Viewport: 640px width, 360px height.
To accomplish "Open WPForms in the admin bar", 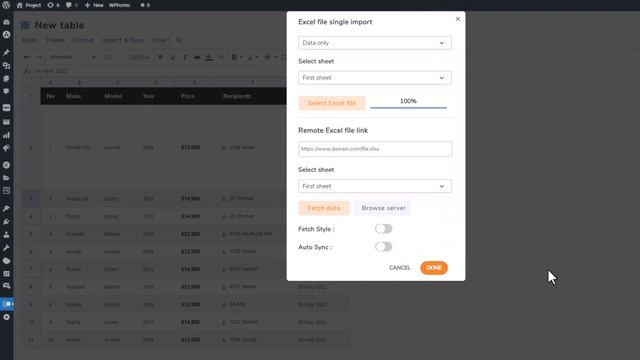I will 119,5.
